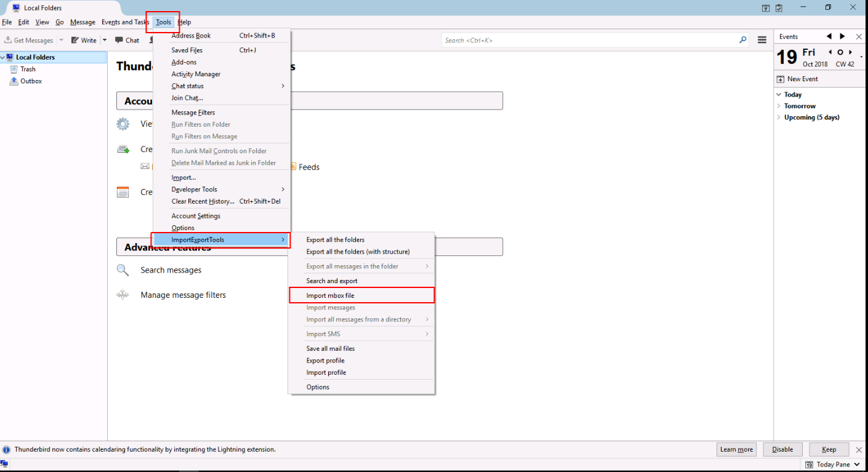Select the Trash folder icon
This screenshot has width=868, height=472.
(x=14, y=70)
